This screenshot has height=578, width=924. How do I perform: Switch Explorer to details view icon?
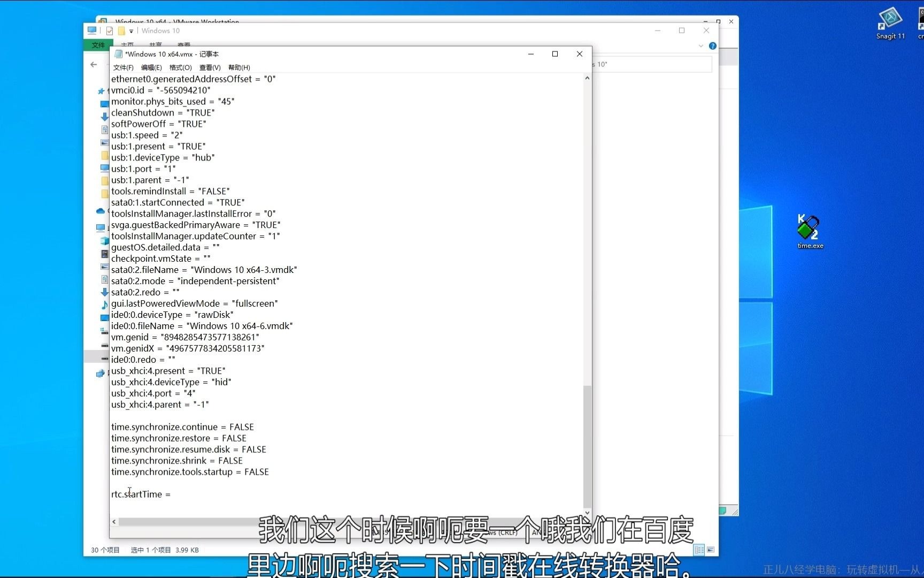tap(699, 550)
